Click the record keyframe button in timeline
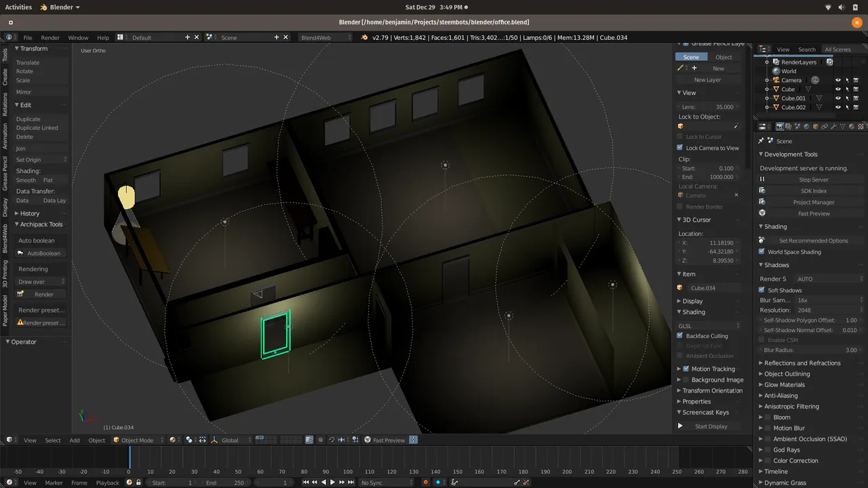 pos(426,483)
